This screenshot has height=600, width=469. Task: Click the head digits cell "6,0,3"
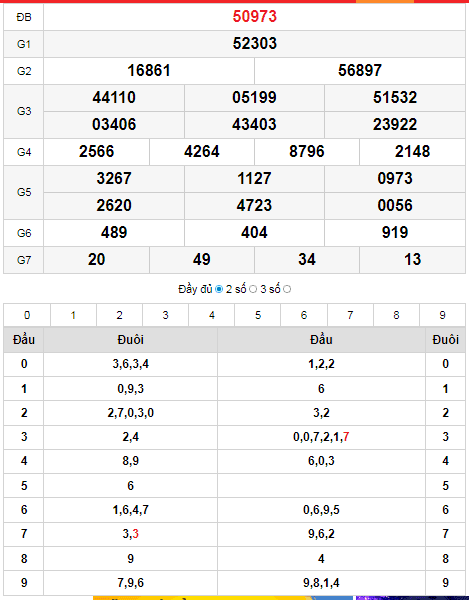[321, 461]
